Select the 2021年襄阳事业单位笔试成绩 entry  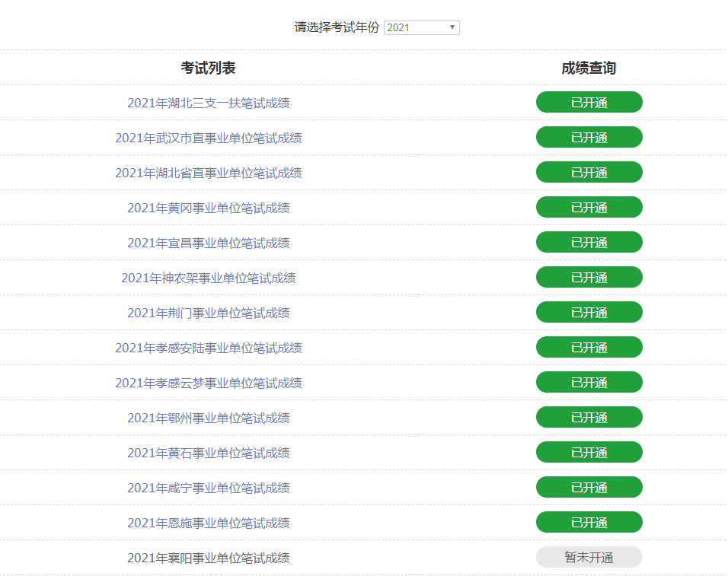pyautogui.click(x=208, y=558)
